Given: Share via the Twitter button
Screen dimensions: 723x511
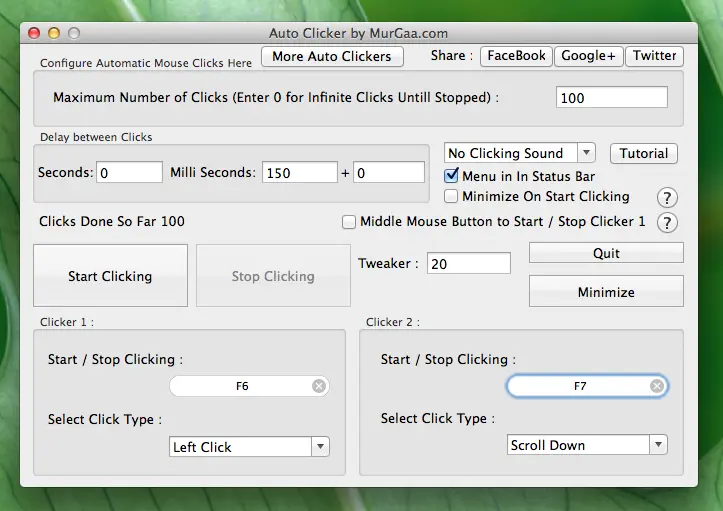Looking at the screenshot, I should click(654, 56).
